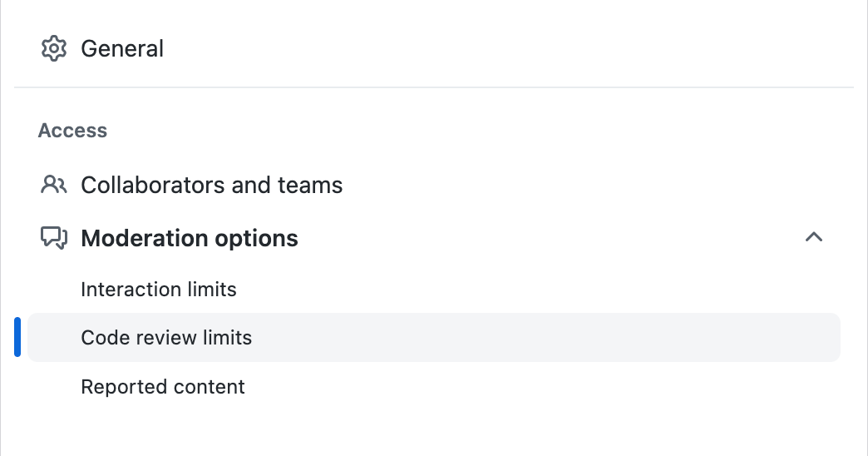Click the highlighted Code review limits row
This screenshot has width=868, height=456.
[x=432, y=338]
